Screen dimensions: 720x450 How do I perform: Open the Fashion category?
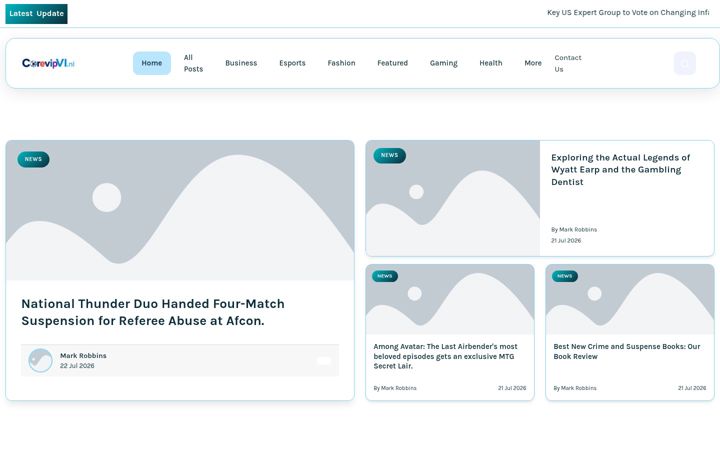pyautogui.click(x=341, y=63)
